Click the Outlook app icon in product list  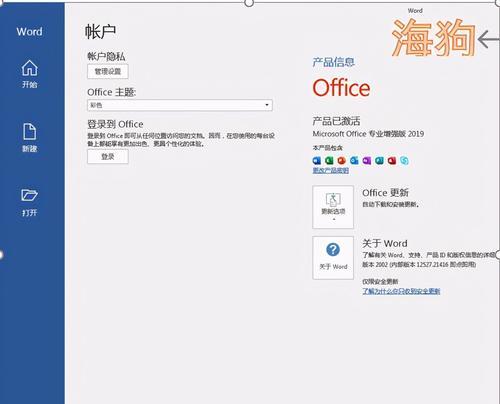(354, 161)
